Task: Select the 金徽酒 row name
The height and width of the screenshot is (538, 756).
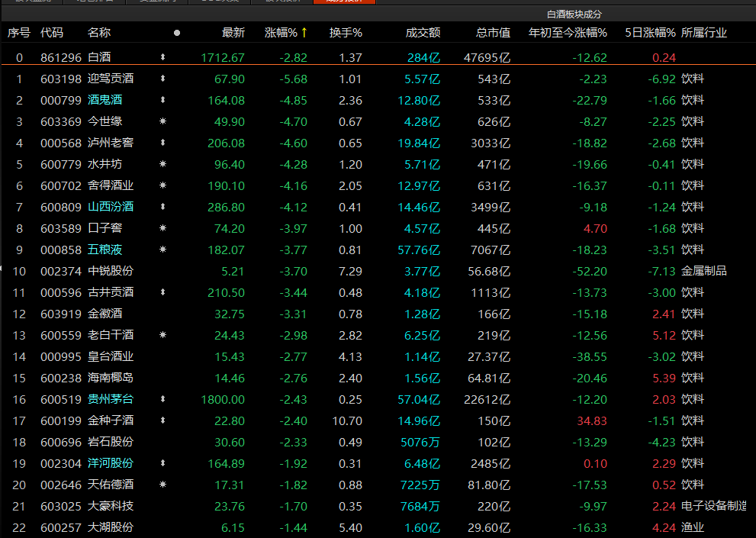Action: pos(105,314)
